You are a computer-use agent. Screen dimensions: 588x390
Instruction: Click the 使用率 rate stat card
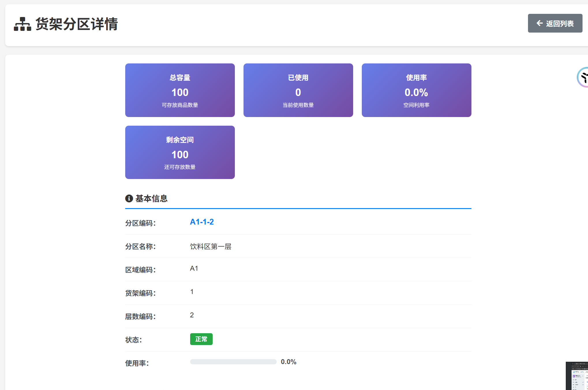pyautogui.click(x=416, y=90)
